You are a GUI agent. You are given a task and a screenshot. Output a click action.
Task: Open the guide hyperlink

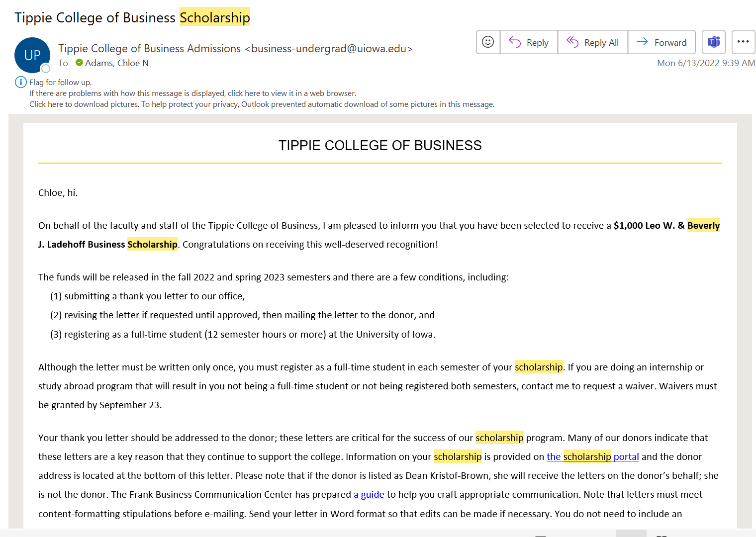(369, 494)
